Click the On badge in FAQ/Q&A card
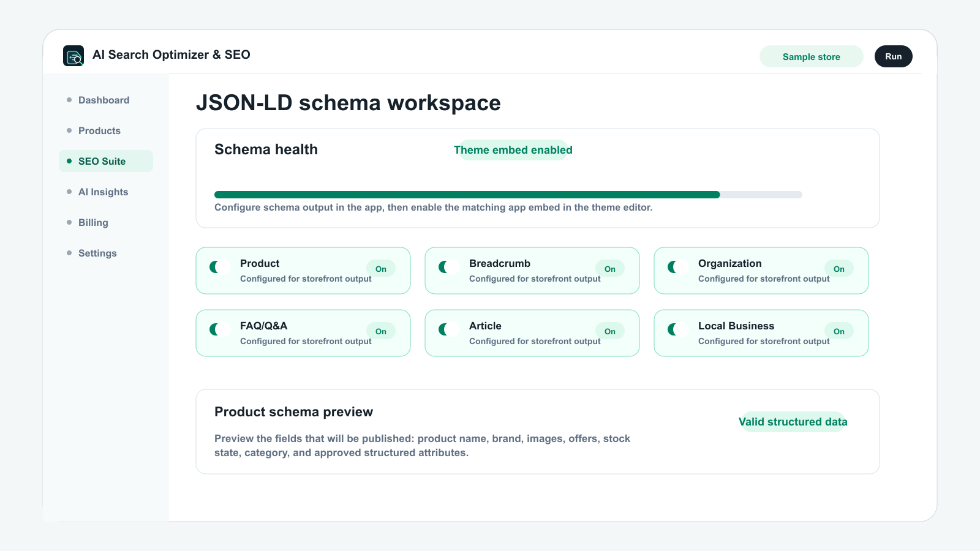The height and width of the screenshot is (551, 980). coord(381,331)
